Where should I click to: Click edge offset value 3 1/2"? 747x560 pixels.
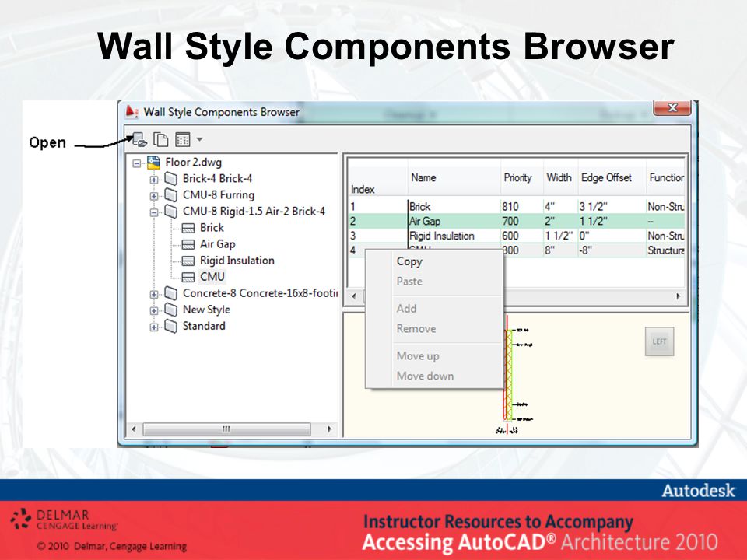pos(593,207)
